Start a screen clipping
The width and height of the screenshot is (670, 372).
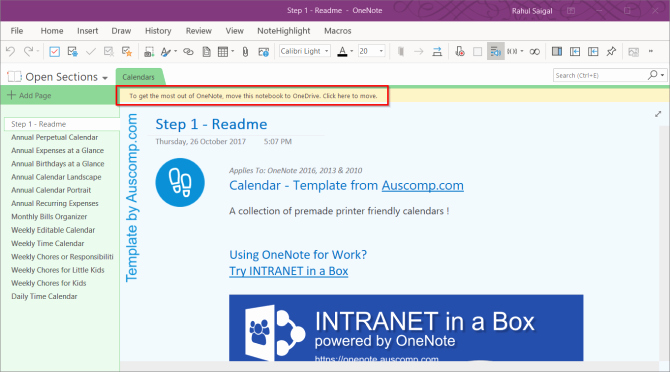tap(149, 52)
